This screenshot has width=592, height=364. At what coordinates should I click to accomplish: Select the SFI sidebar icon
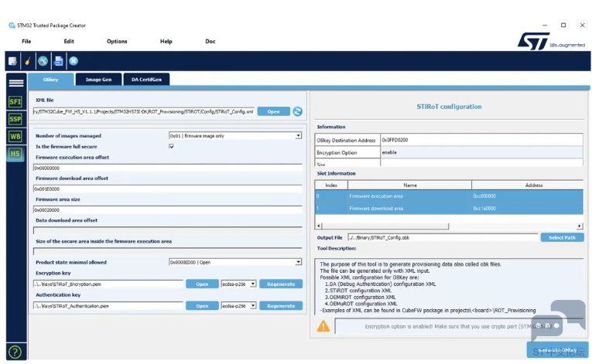tap(15, 101)
